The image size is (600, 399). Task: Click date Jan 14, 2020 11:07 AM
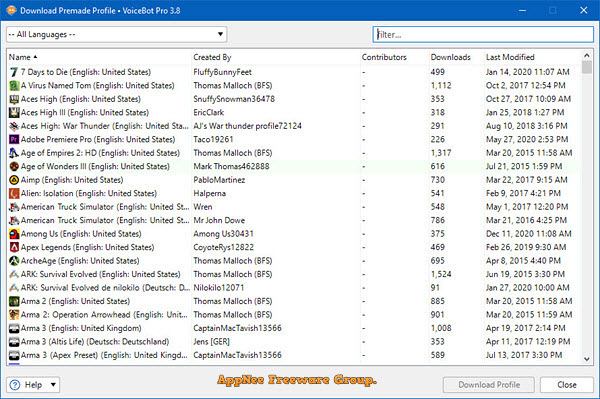tap(528, 72)
